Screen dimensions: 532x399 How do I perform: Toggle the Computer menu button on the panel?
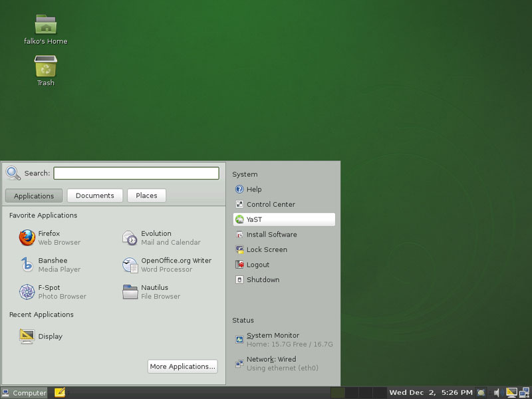(24, 393)
